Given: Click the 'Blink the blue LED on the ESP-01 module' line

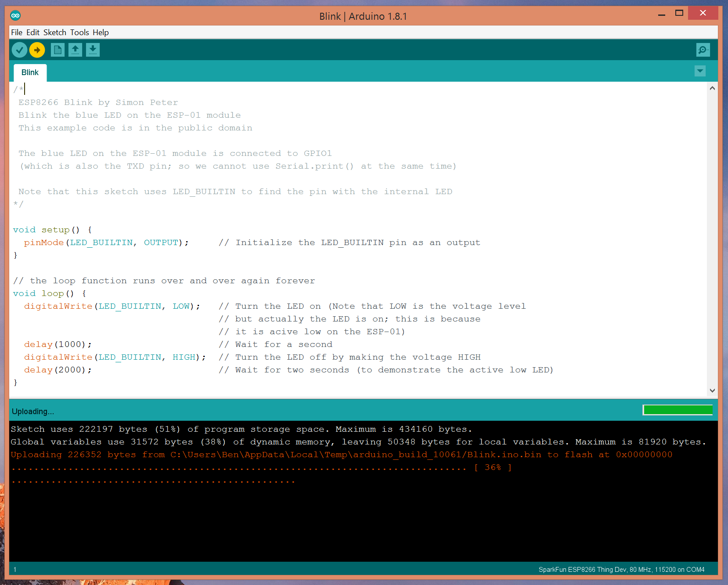Looking at the screenshot, I should tap(130, 115).
